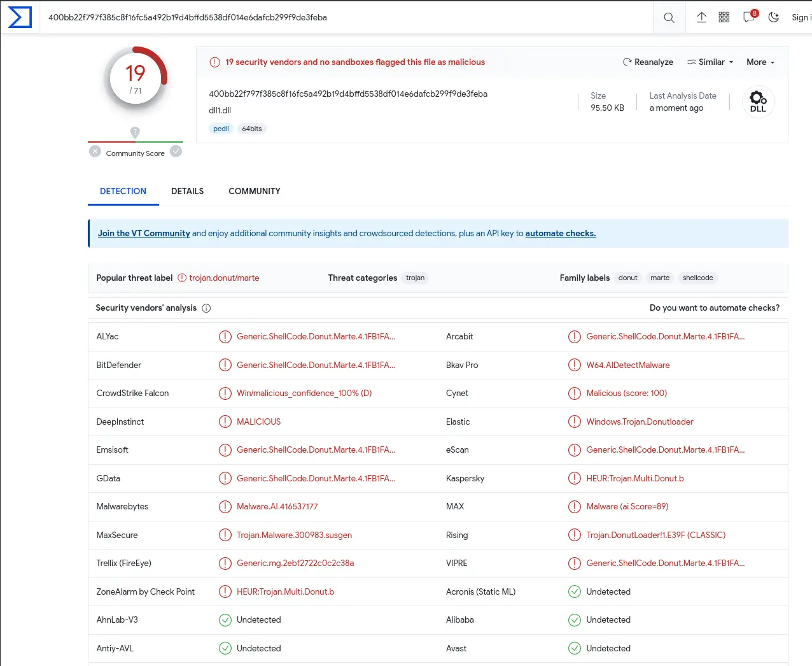Vote malicious with community score X
The height and width of the screenshot is (666, 812).
(x=95, y=152)
